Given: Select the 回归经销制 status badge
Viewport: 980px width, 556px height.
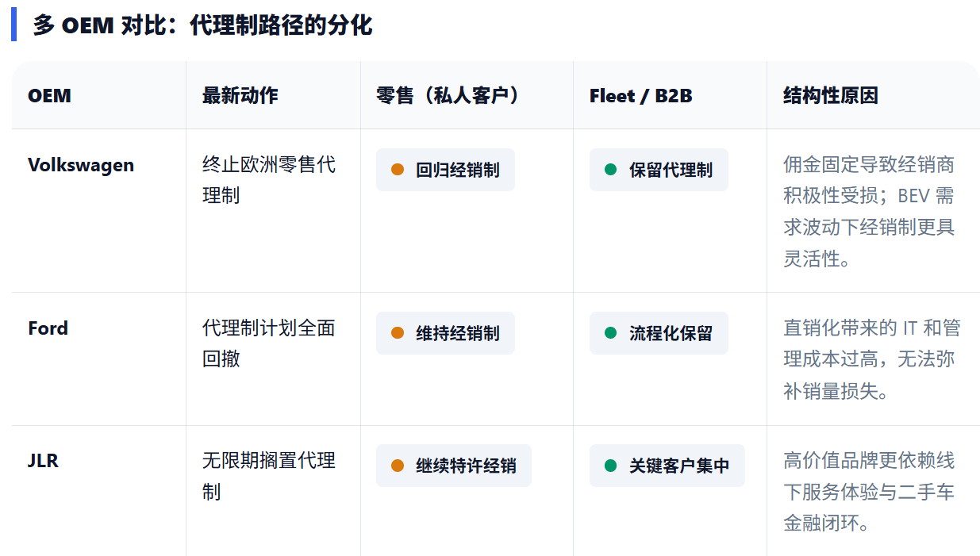Looking at the screenshot, I should [445, 170].
